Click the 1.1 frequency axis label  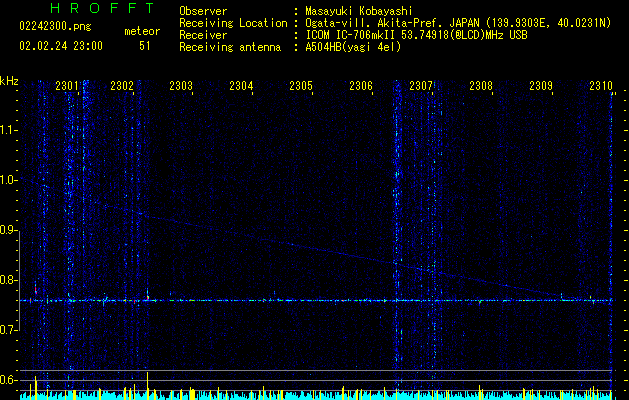pyautogui.click(x=9, y=130)
